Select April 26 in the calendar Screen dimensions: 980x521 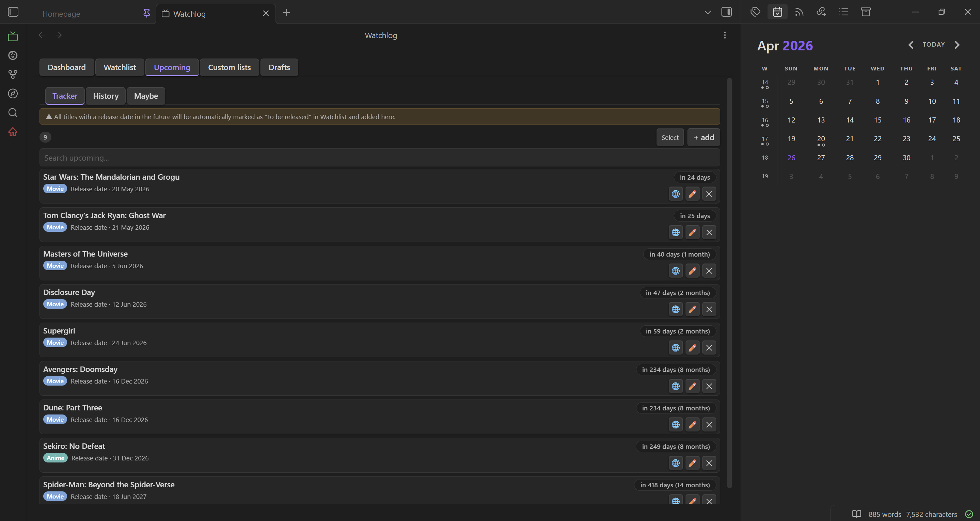tap(791, 158)
